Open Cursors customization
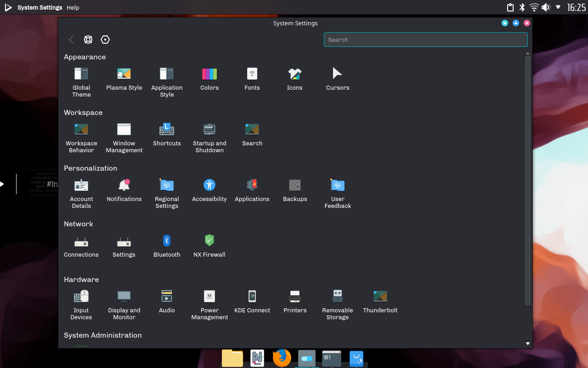The width and height of the screenshot is (588, 368). pos(337,77)
